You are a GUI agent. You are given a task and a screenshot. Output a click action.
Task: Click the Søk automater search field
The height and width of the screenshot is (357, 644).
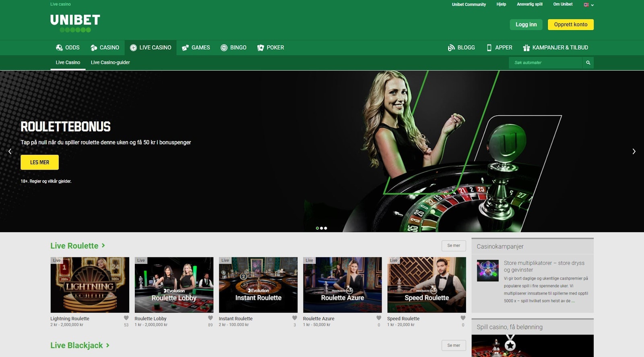coord(545,62)
